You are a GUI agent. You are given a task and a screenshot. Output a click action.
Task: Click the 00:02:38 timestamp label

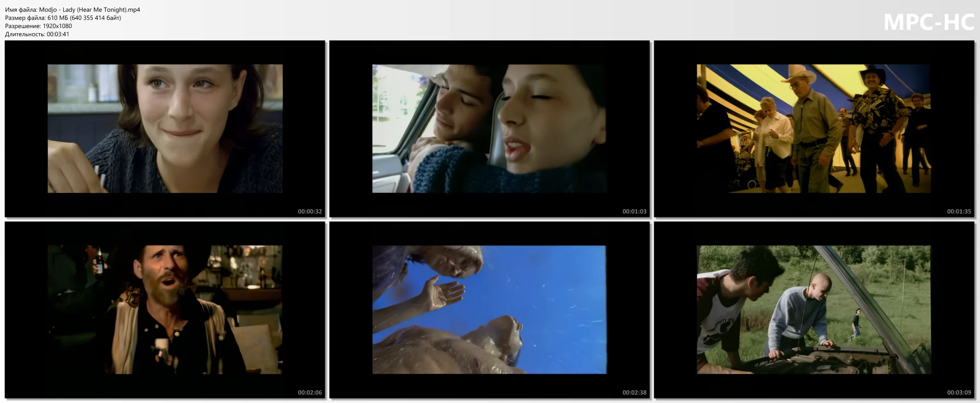(x=634, y=392)
